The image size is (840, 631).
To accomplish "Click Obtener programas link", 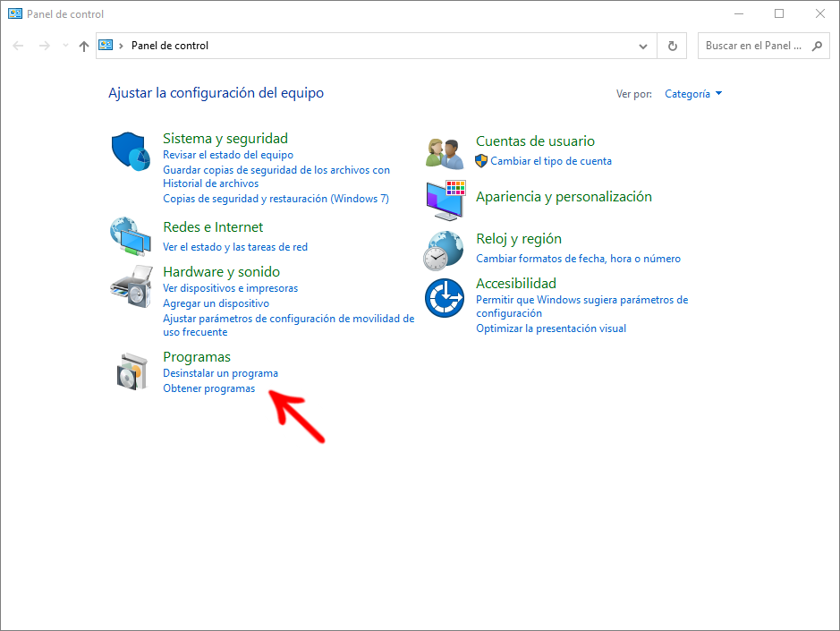I will (x=209, y=388).
